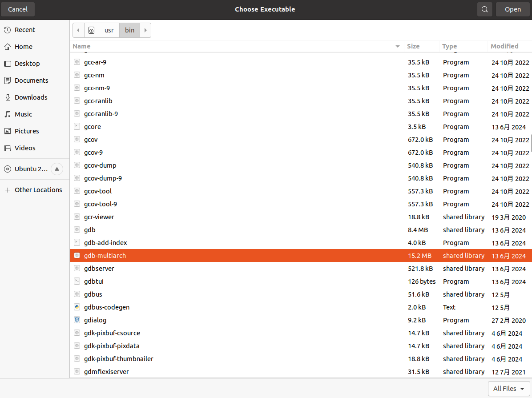
Task: Open the All Files filter dropdown
Action: point(508,389)
